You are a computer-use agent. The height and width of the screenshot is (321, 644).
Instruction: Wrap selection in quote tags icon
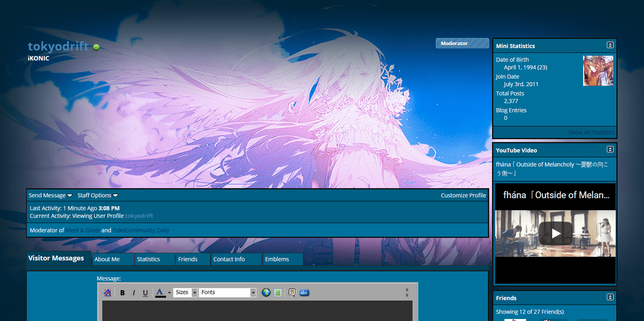pyautogui.click(x=292, y=292)
